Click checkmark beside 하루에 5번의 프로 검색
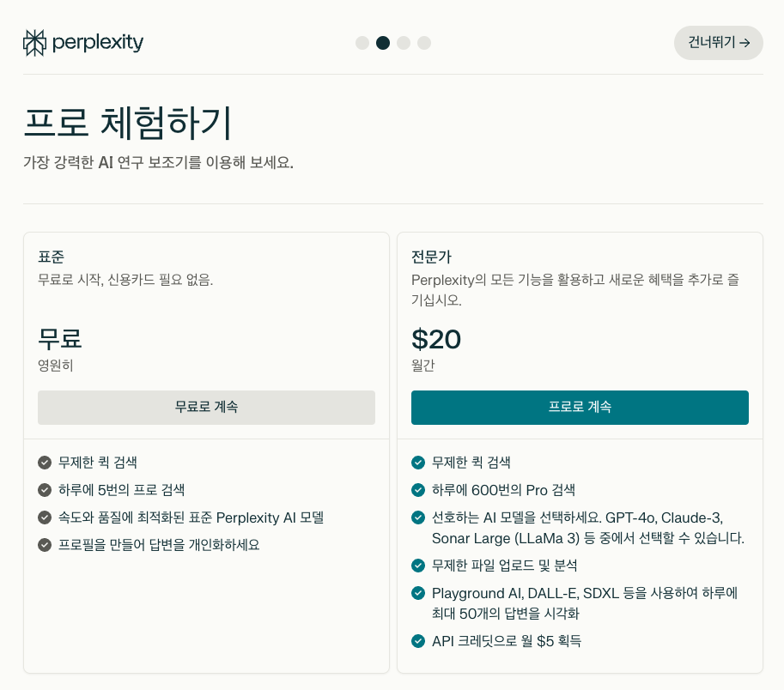This screenshot has height=690, width=784. [x=44, y=489]
